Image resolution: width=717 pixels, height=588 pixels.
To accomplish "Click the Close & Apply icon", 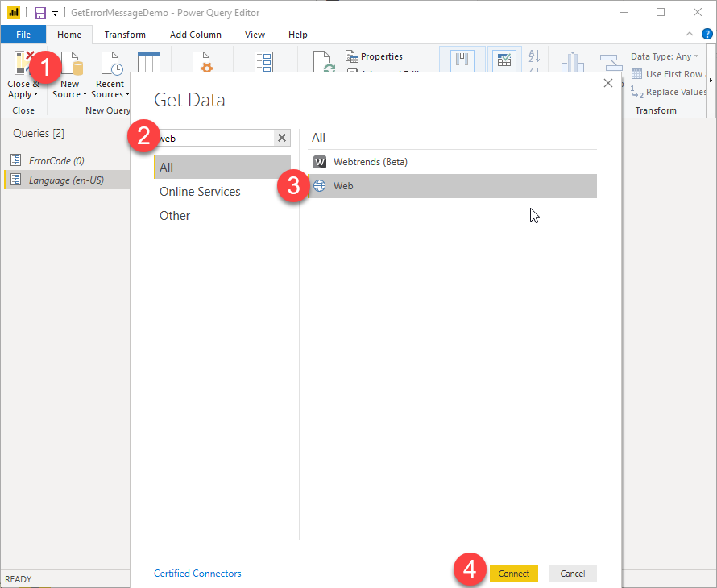I will [23, 64].
